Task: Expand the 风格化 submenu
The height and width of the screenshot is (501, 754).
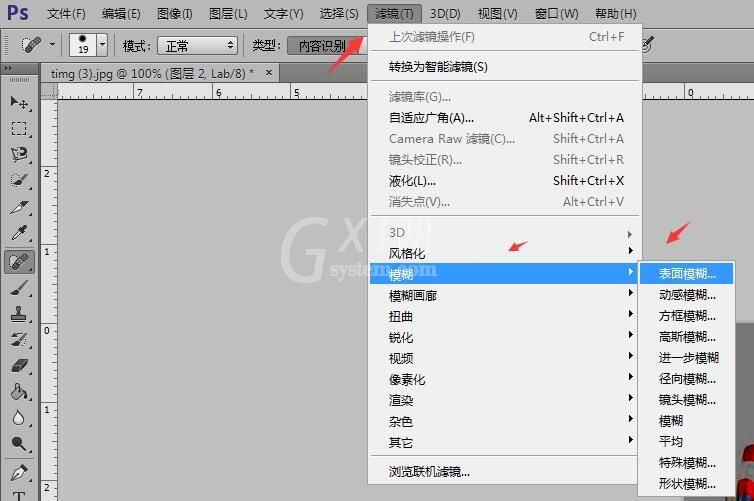Action: (505, 253)
